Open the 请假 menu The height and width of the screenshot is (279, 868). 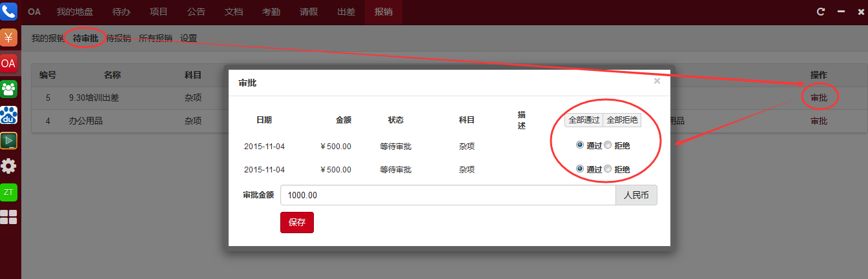tap(309, 12)
